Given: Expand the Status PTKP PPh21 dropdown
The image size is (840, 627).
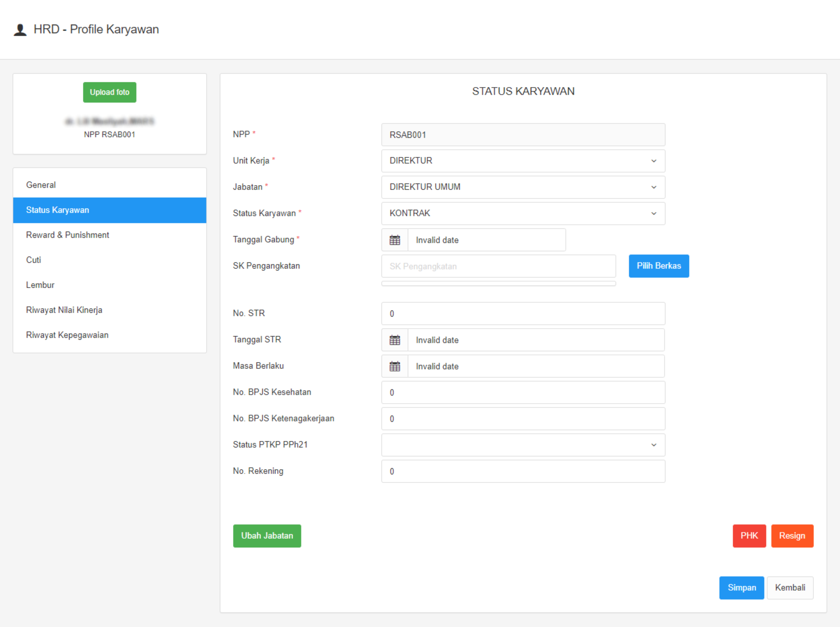Looking at the screenshot, I should (523, 445).
